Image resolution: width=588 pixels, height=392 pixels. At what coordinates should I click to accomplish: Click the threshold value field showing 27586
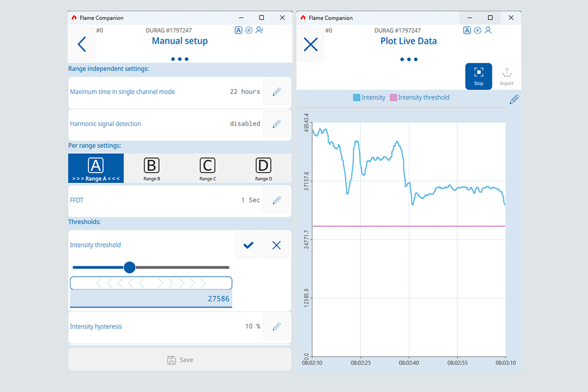pyautogui.click(x=151, y=298)
